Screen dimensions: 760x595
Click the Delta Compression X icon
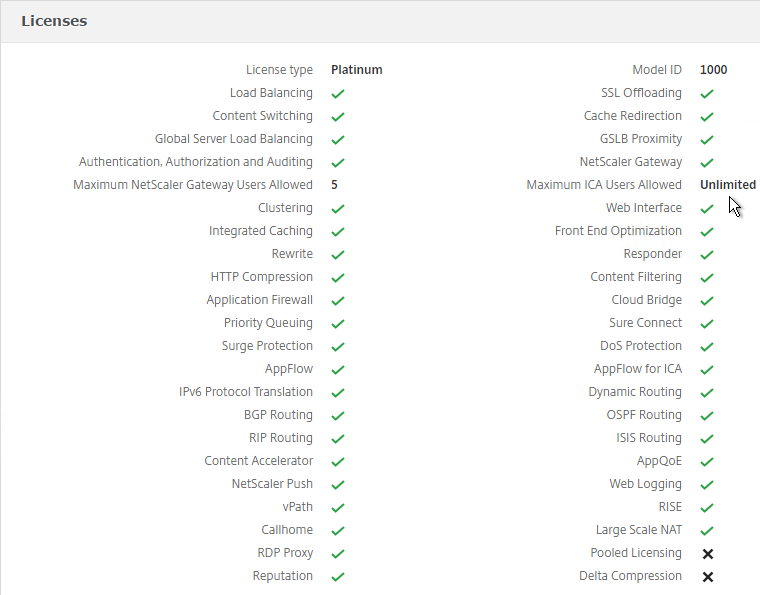[x=708, y=577]
